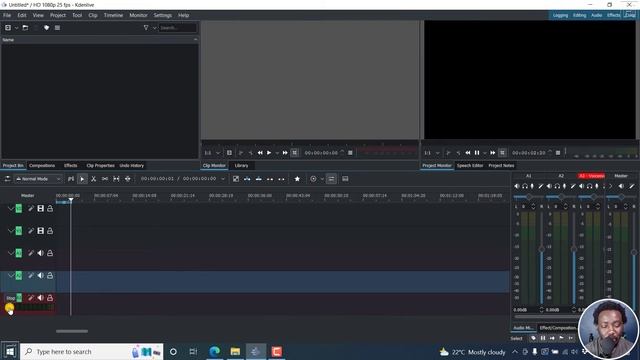Solo channel A1 with headphones icon

(x=525, y=186)
